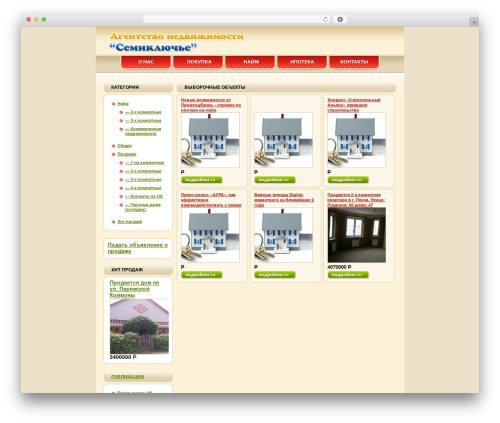Click the house image under the Промсвязьбанк article
This screenshot has width=500, height=423.
pyautogui.click(x=210, y=140)
